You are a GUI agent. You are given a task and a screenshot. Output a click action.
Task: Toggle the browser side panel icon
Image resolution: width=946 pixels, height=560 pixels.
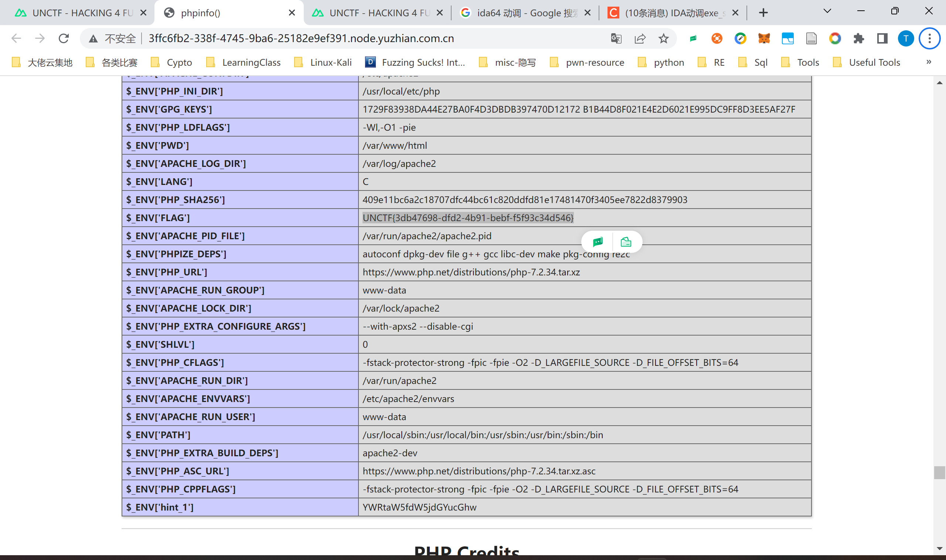tap(882, 38)
